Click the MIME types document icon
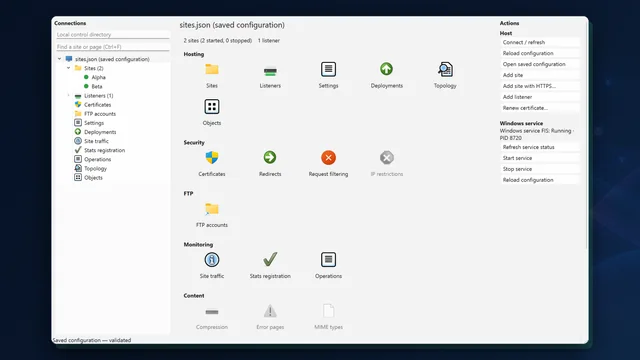The image size is (640, 360). (329, 311)
